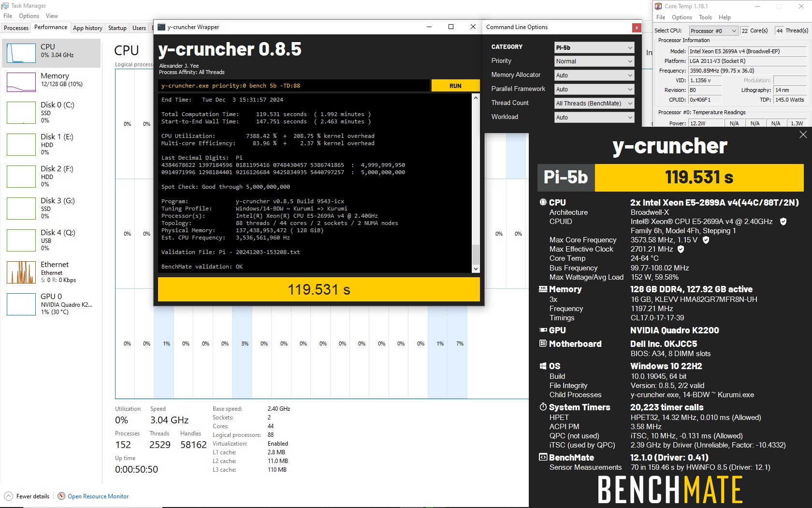Close the BenchMate result overlay

803,135
